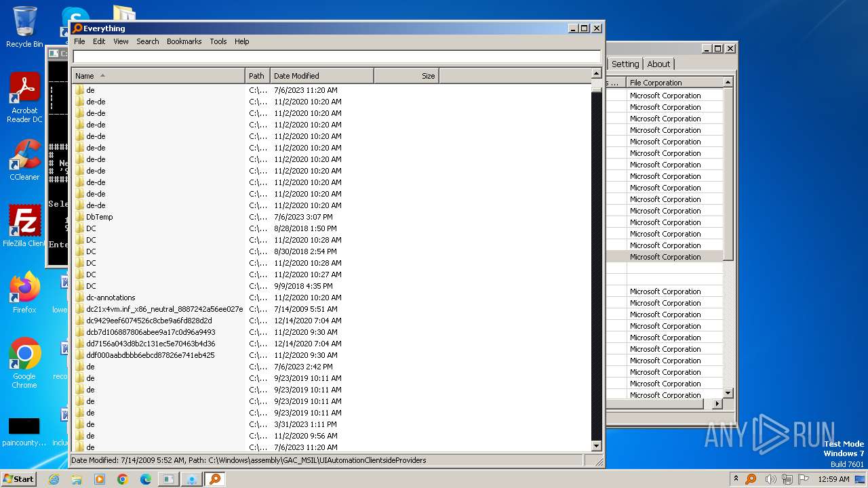Image resolution: width=868 pixels, height=488 pixels.
Task: Sort by File Corporation column in back window
Action: (675, 83)
